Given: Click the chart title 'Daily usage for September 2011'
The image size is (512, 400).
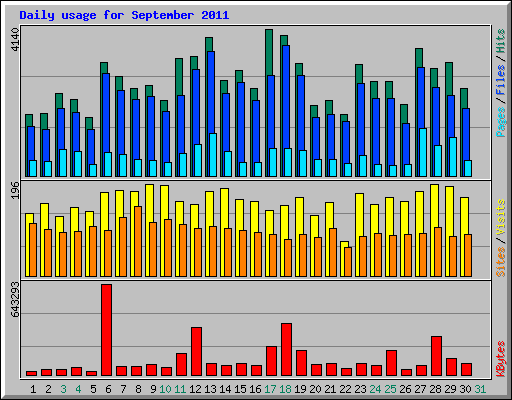Looking at the screenshot, I should [x=124, y=15].
